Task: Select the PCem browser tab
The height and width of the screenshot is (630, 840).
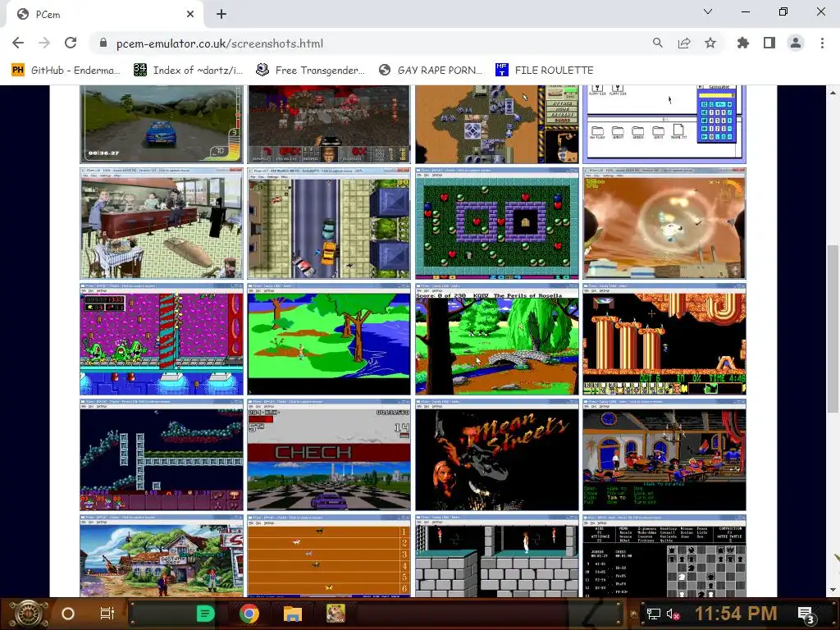Action: tap(104, 15)
